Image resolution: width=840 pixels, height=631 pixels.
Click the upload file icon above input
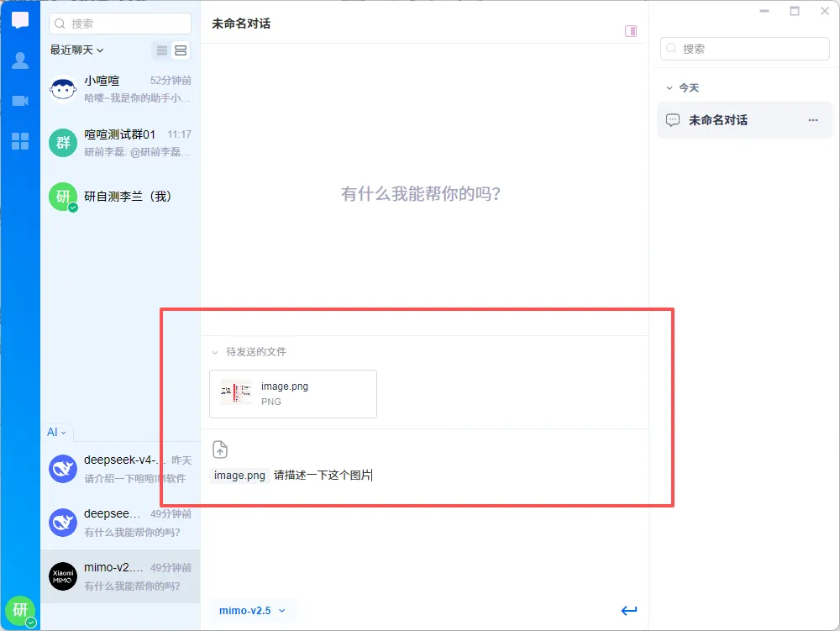[x=219, y=450]
